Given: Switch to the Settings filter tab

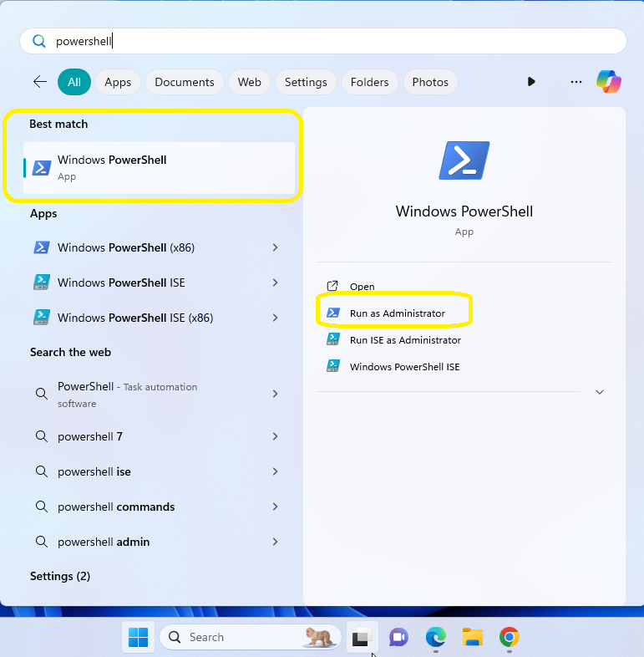Looking at the screenshot, I should click(x=306, y=82).
